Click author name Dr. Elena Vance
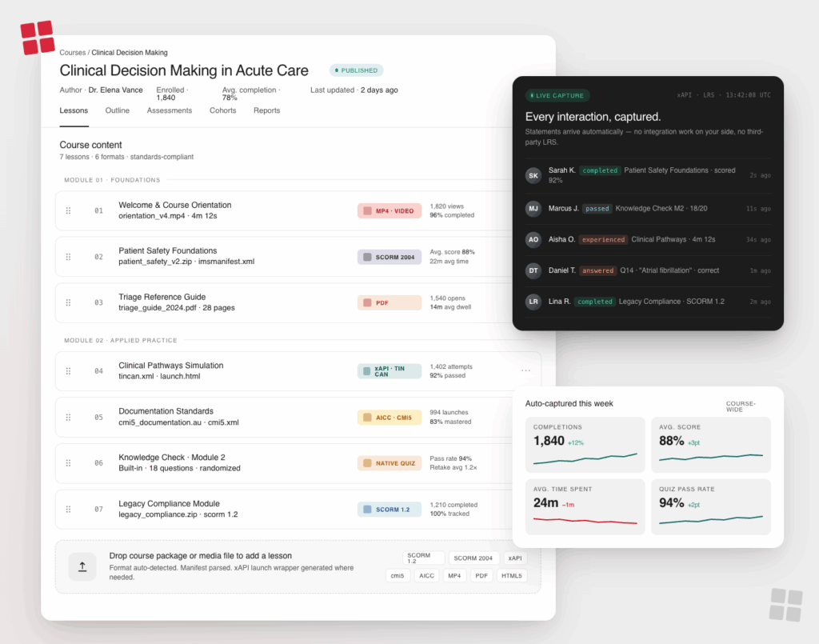 click(x=115, y=90)
